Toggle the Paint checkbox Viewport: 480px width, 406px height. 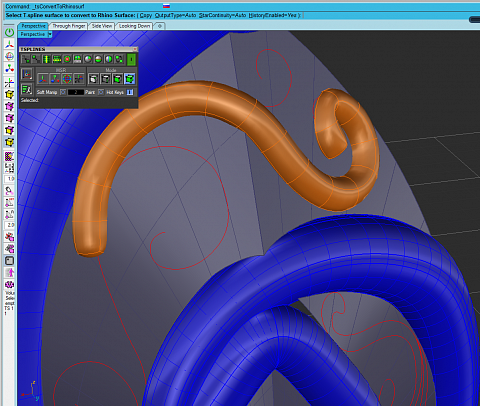click(101, 92)
